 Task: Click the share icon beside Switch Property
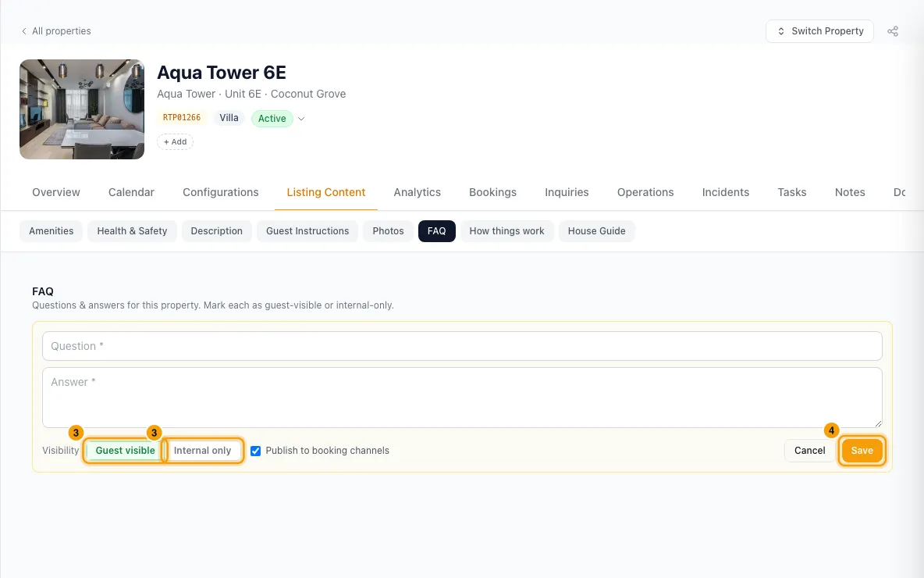tap(893, 31)
